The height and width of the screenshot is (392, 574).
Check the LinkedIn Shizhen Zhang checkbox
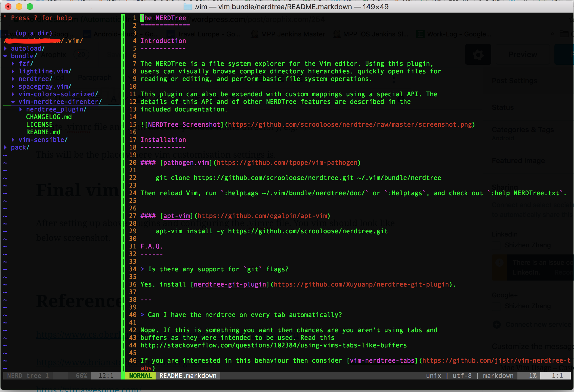coord(496,245)
